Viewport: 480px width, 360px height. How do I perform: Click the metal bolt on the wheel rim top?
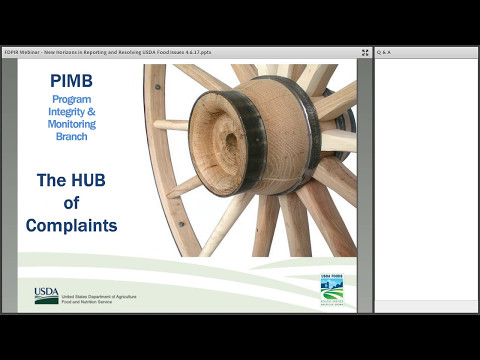click(157, 87)
